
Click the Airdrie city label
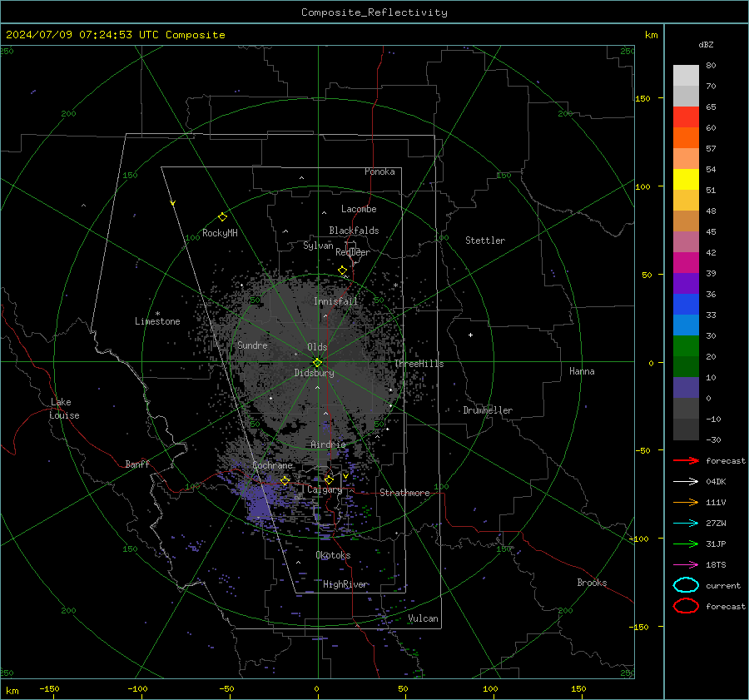click(328, 444)
